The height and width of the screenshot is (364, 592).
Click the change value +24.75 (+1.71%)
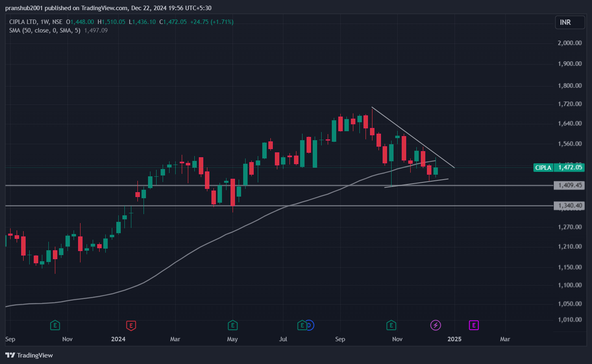coord(212,22)
